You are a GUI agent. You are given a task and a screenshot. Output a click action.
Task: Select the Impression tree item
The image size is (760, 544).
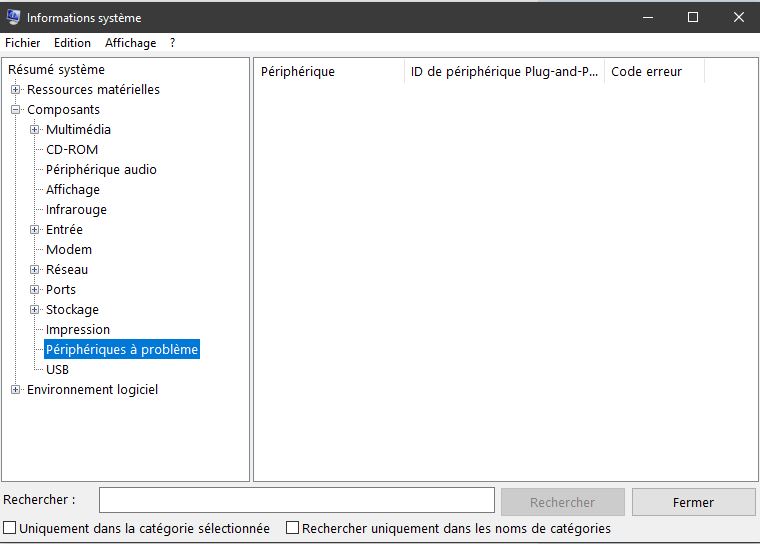click(x=78, y=330)
